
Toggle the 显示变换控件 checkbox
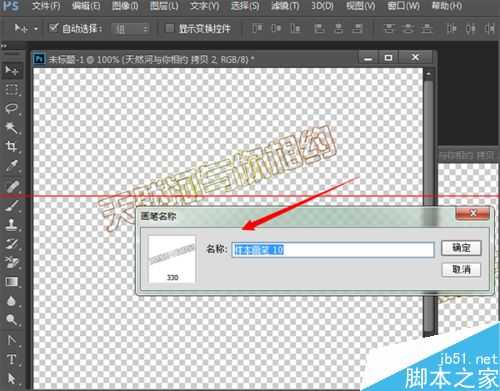coord(170,28)
